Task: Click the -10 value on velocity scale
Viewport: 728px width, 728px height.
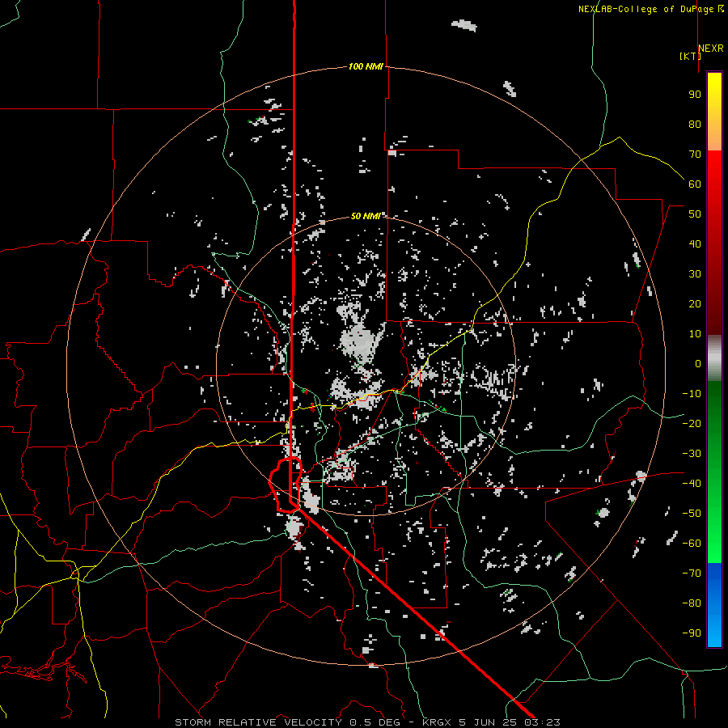Action: coord(692,394)
